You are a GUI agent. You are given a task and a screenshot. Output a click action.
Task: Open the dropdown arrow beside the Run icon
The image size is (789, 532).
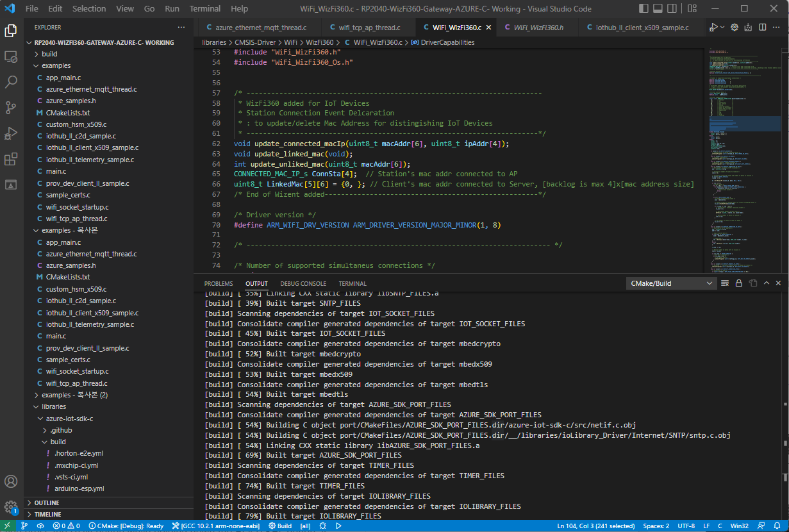722,28
